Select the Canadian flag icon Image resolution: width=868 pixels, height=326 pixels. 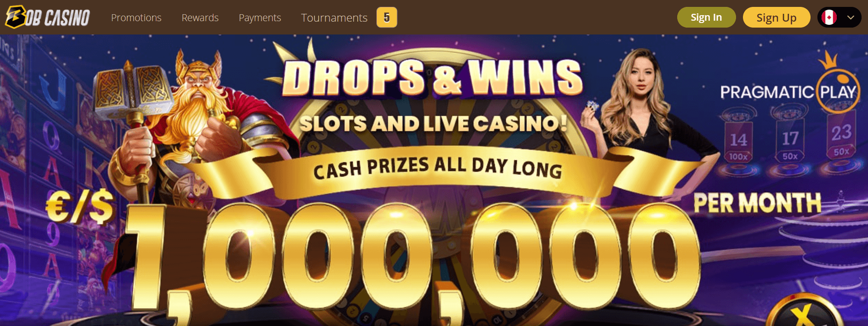click(x=829, y=17)
